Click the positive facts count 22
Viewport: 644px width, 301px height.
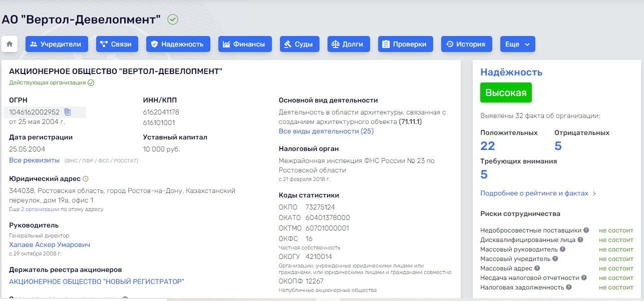488,146
